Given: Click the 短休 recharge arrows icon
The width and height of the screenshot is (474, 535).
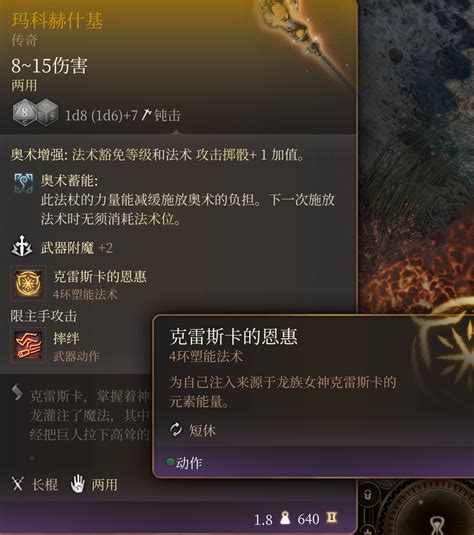Looking at the screenshot, I should [x=176, y=430].
